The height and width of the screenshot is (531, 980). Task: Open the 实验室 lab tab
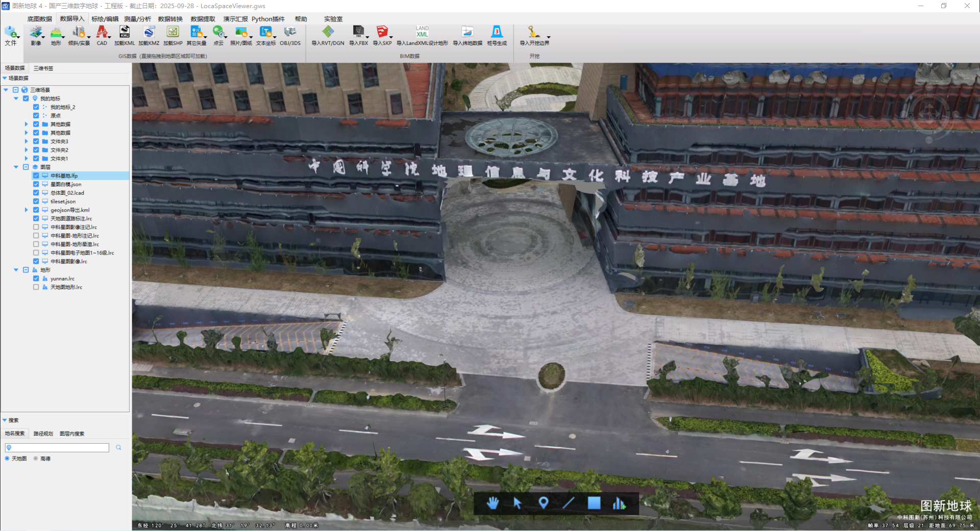(333, 19)
